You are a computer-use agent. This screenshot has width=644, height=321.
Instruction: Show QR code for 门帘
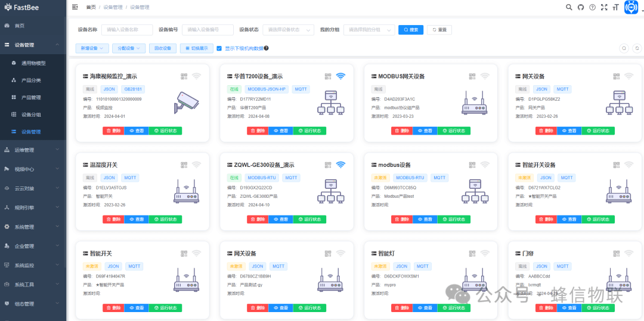point(617,253)
